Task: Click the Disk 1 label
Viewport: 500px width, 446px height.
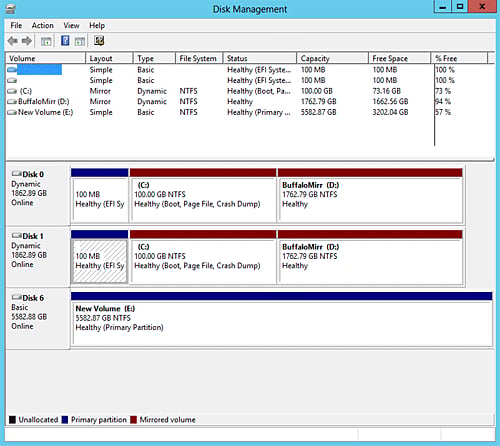Action: click(33, 236)
